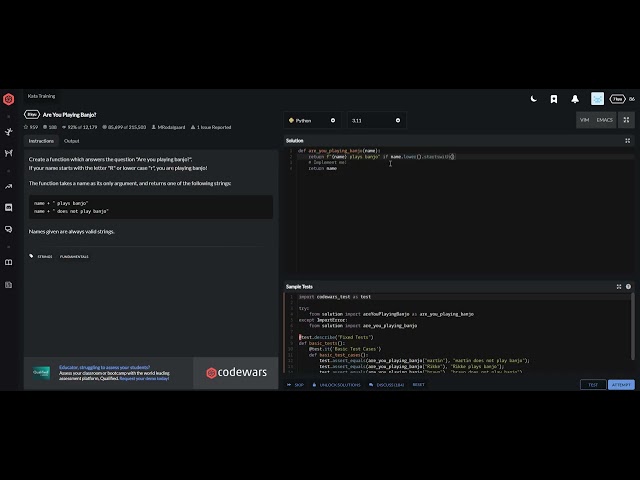Open the 1 Issue Reported link

211,127
